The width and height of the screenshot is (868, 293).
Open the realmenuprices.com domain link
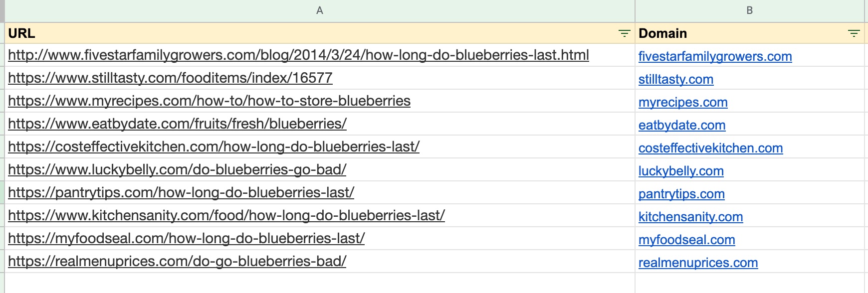pos(698,263)
